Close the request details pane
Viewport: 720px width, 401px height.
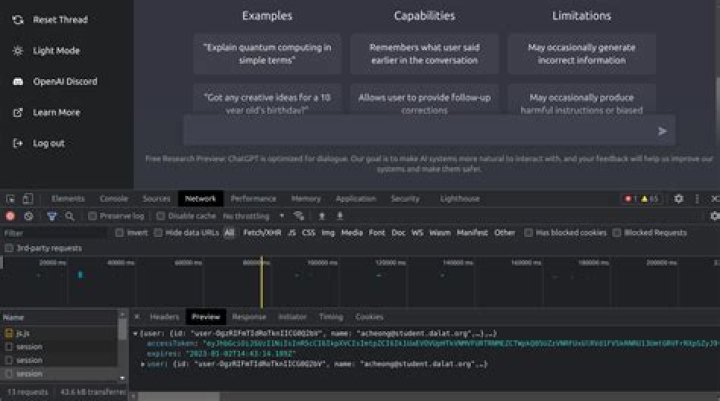pyautogui.click(x=137, y=317)
